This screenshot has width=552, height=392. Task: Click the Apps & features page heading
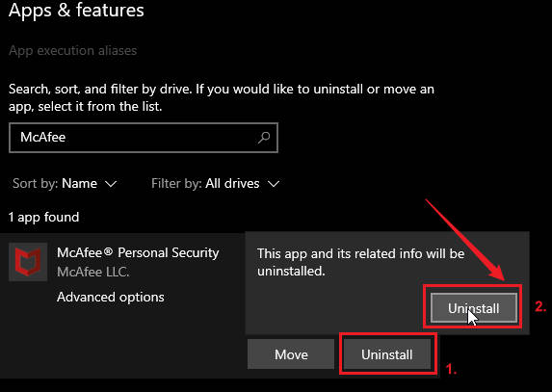coord(76,10)
